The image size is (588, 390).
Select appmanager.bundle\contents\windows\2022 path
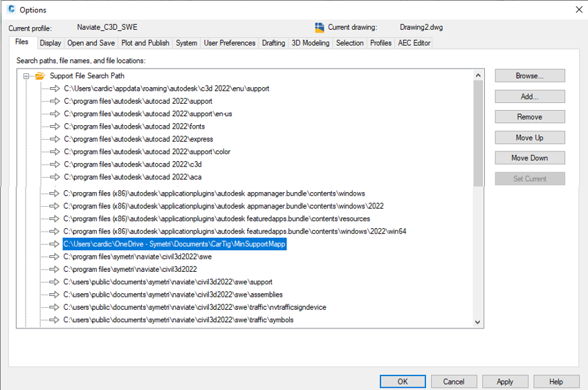click(223, 206)
